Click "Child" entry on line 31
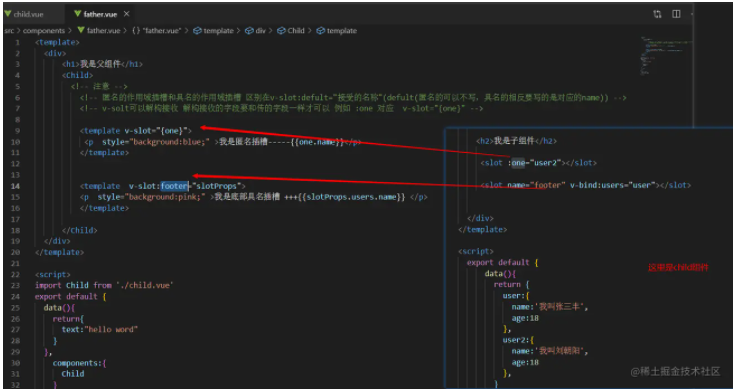 tap(73, 374)
